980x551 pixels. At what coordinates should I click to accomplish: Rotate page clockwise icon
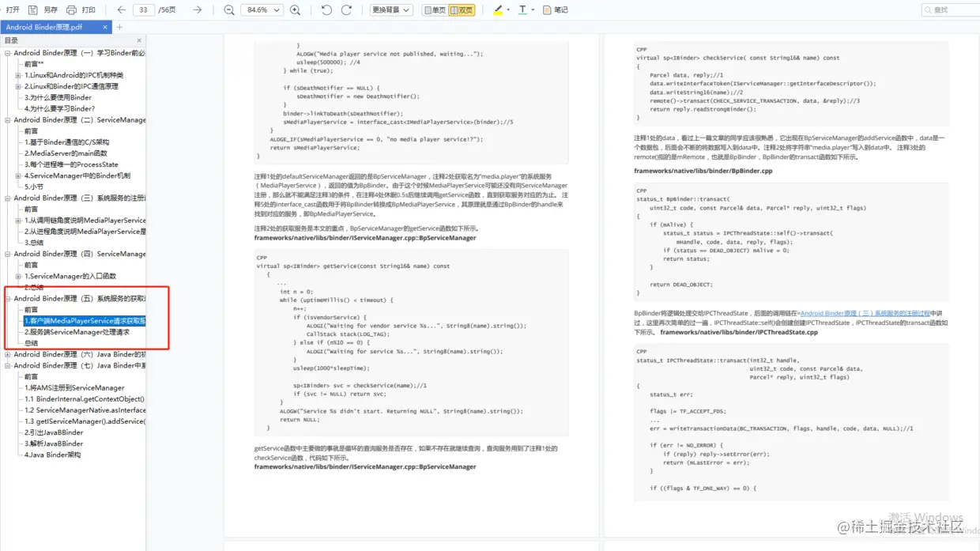(346, 10)
